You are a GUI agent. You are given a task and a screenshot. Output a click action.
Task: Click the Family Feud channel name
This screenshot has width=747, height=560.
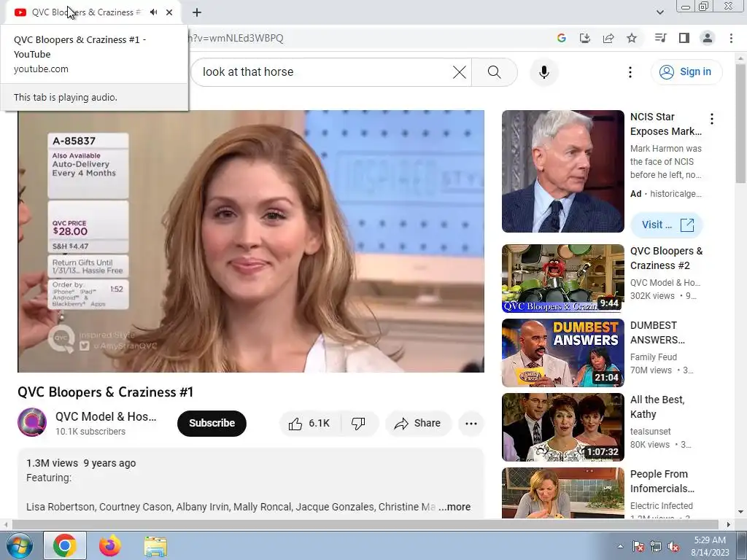click(x=653, y=357)
